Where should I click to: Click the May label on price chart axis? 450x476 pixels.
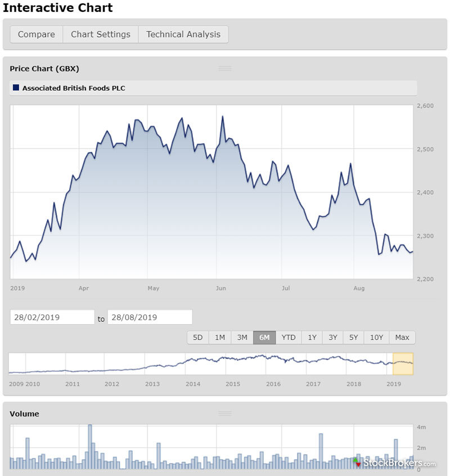point(154,288)
